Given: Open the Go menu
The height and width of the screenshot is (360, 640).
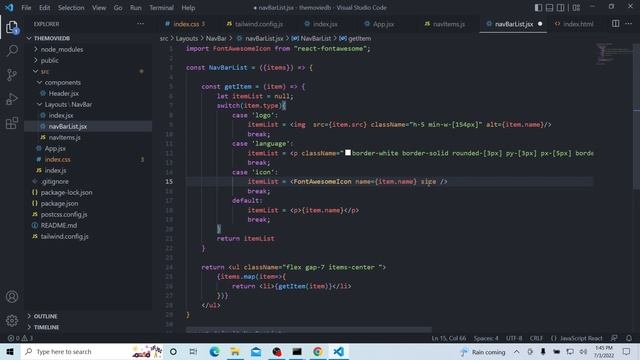Looking at the screenshot, I should [x=118, y=7].
